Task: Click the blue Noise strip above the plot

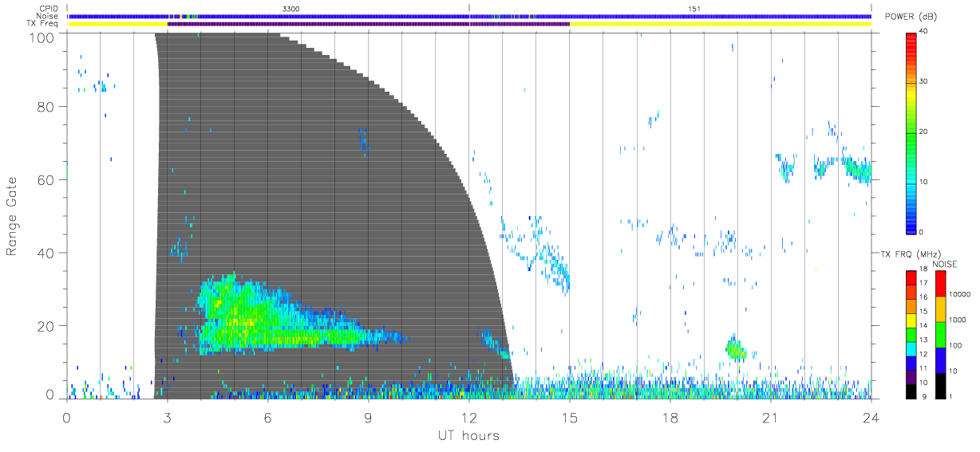Action: [x=469, y=16]
